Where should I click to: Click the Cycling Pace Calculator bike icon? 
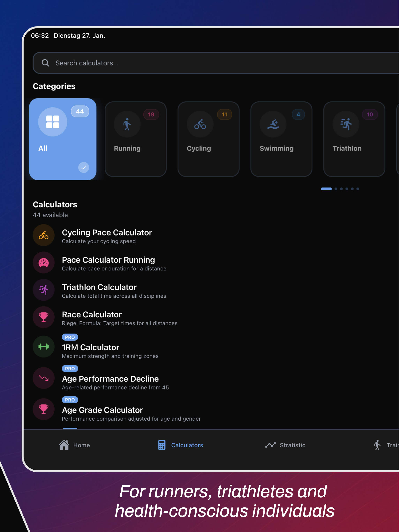point(44,235)
